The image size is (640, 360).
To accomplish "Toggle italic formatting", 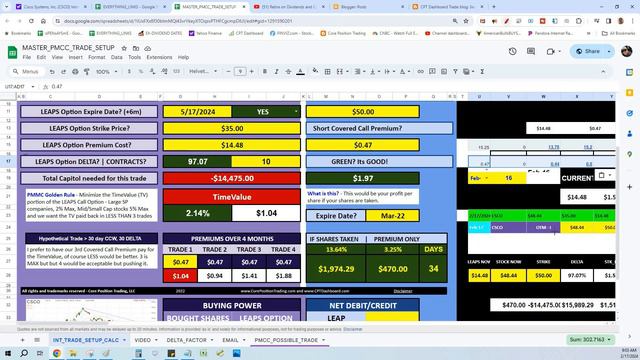I will point(276,71).
